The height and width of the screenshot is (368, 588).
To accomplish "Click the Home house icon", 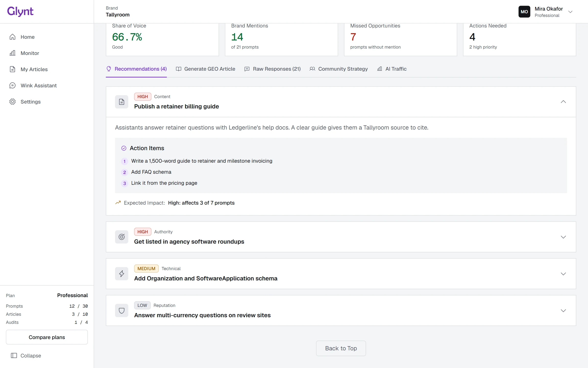I will [12, 37].
